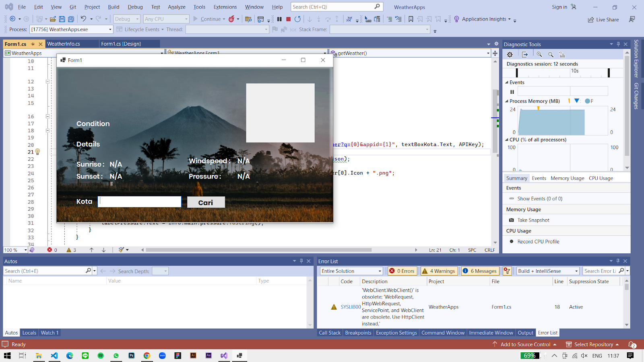Screen dimensions: 644x362
Task: Toggle the 0 Errors filter
Action: pyautogui.click(x=402, y=271)
